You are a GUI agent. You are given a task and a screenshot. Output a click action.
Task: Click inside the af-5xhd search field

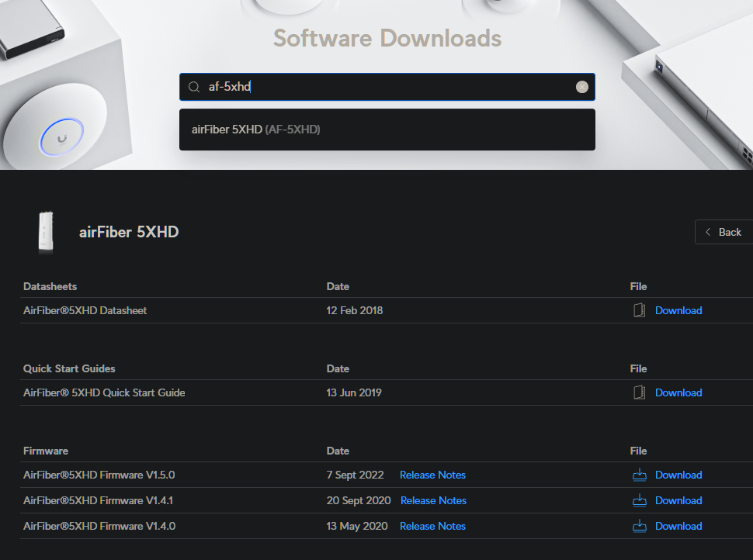[x=388, y=87]
